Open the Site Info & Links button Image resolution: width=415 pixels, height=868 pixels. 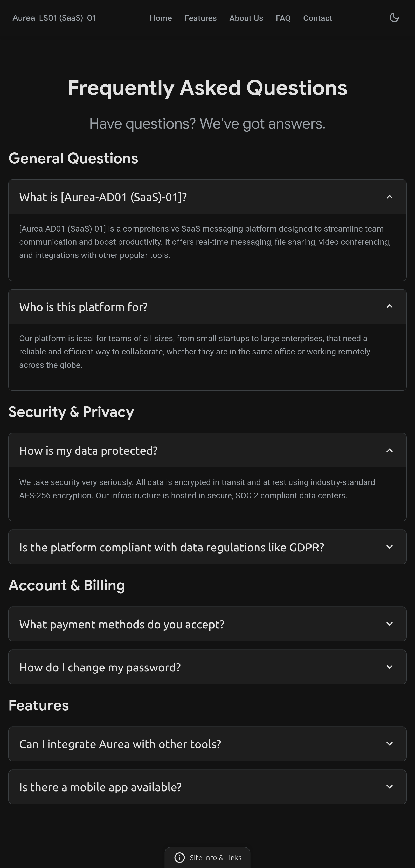pos(215,858)
